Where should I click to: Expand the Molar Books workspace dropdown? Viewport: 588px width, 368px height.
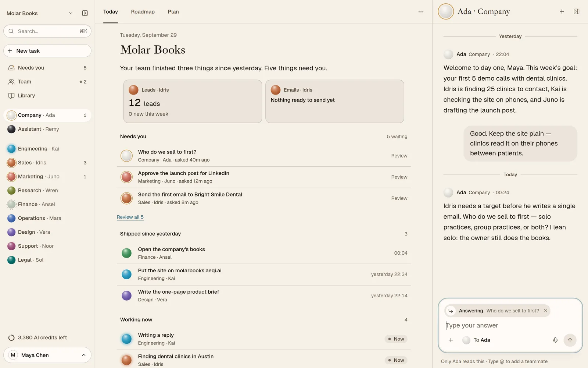coord(40,13)
